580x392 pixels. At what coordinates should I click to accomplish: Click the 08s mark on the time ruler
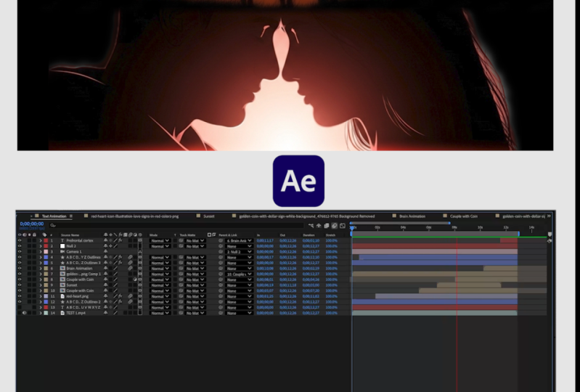coord(454,227)
